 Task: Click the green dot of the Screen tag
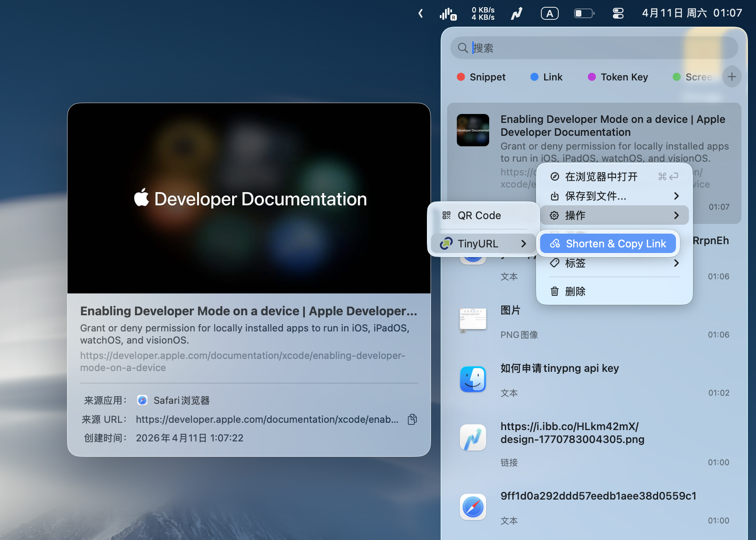pos(677,77)
